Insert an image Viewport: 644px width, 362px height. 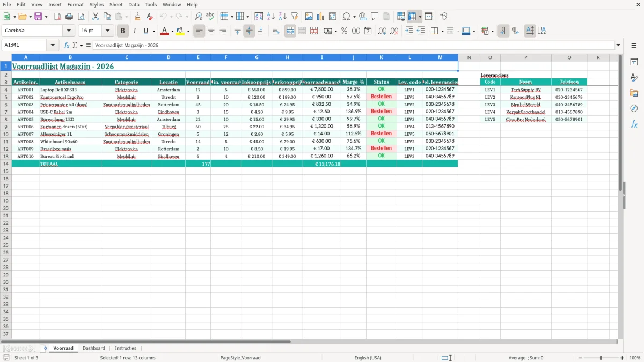[x=309, y=17]
